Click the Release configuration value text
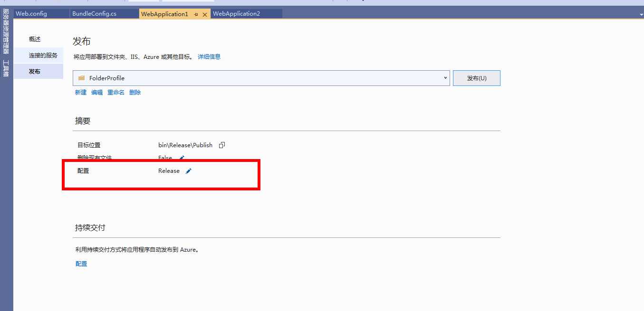Screen dimensions: 644x311 coord(169,171)
